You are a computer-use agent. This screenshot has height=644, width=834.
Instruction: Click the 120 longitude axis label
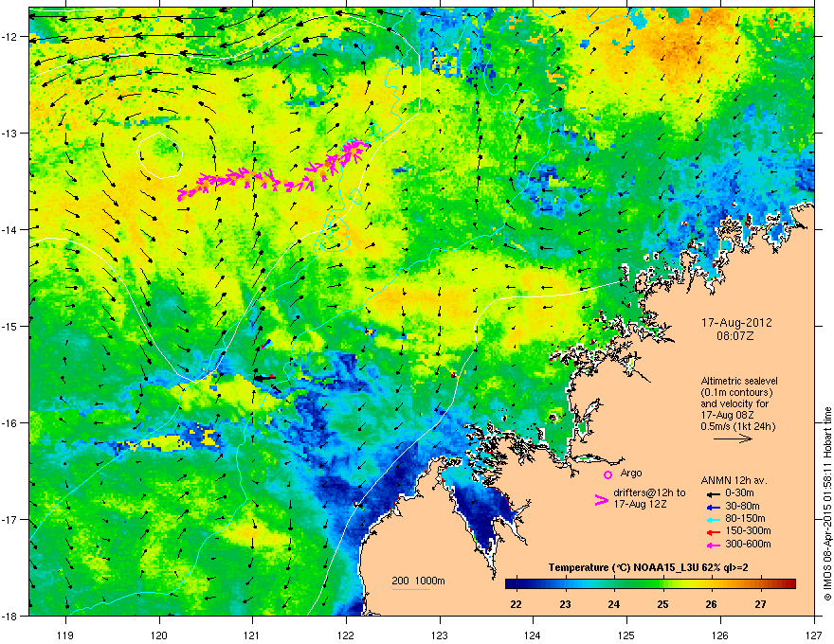159,635
